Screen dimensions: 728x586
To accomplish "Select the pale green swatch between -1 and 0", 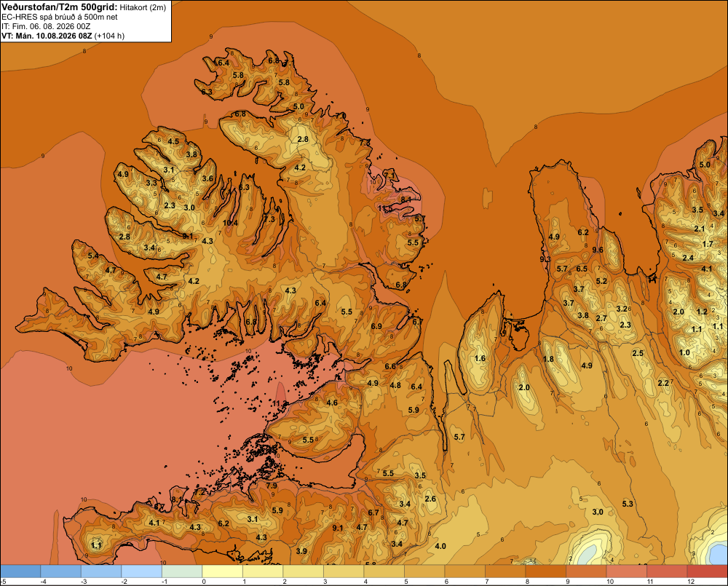I will (182, 571).
